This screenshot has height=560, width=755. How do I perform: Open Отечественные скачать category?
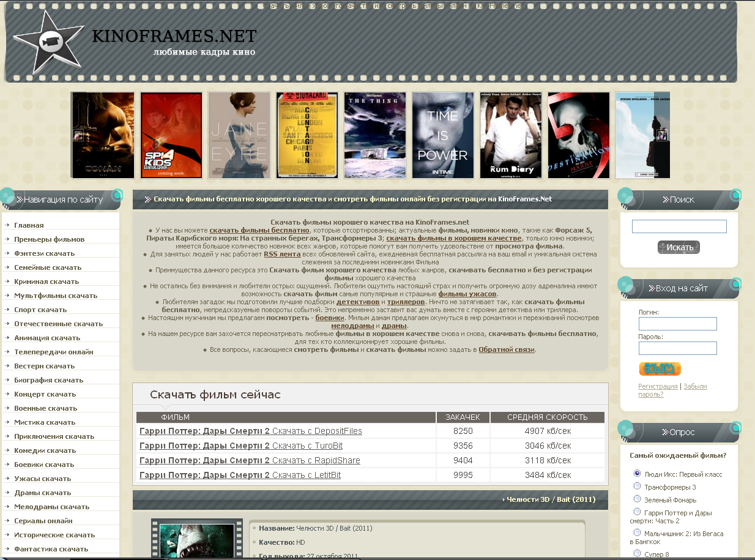click(x=59, y=324)
